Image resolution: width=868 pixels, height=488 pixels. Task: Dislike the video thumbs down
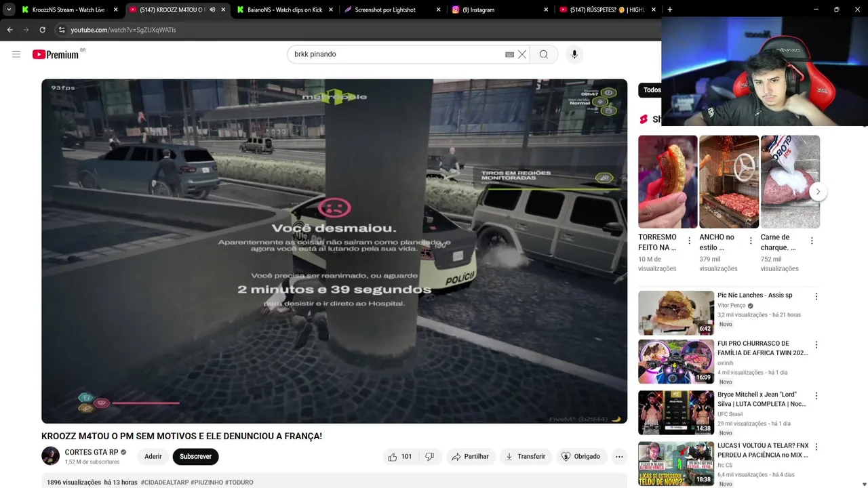[x=429, y=456]
